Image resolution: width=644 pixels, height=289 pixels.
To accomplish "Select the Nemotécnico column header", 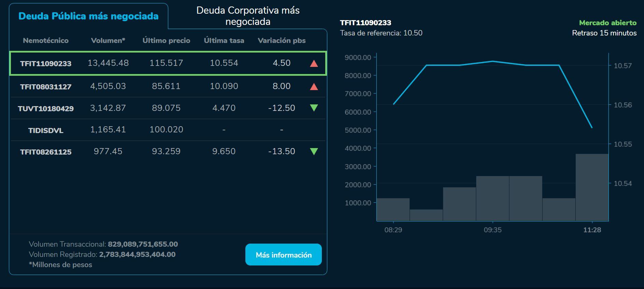I will [46, 40].
